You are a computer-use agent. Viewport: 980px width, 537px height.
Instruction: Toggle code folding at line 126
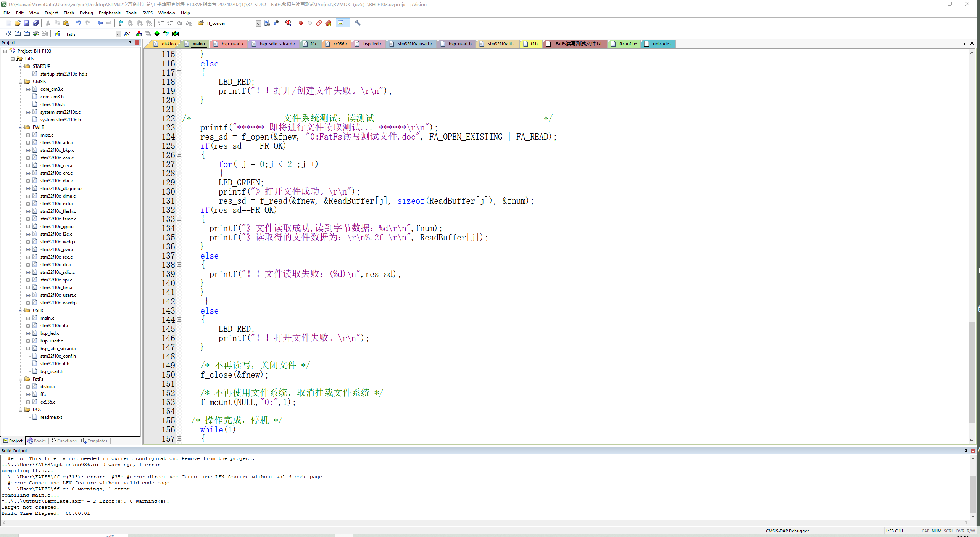point(179,155)
